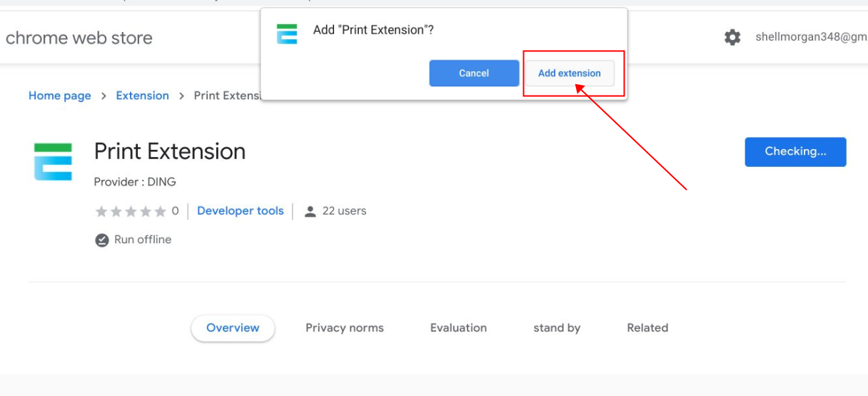
Task: Cancel the Add Print Extension dialog
Action: click(474, 73)
